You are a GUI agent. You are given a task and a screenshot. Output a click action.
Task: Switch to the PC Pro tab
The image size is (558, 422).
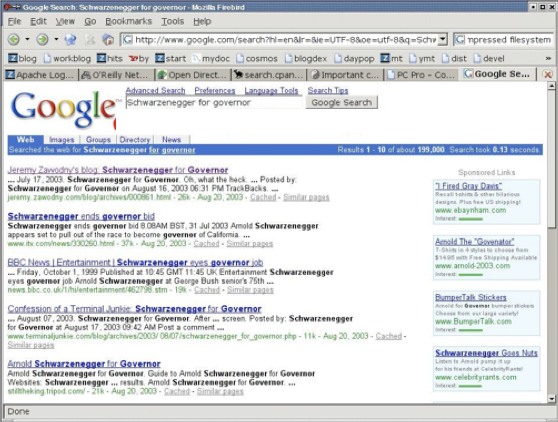pos(422,75)
